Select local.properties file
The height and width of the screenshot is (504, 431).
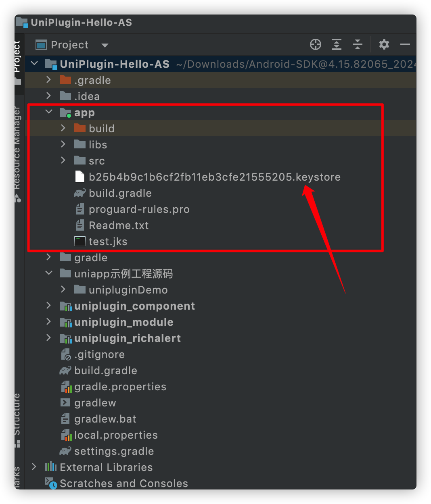coord(116,435)
